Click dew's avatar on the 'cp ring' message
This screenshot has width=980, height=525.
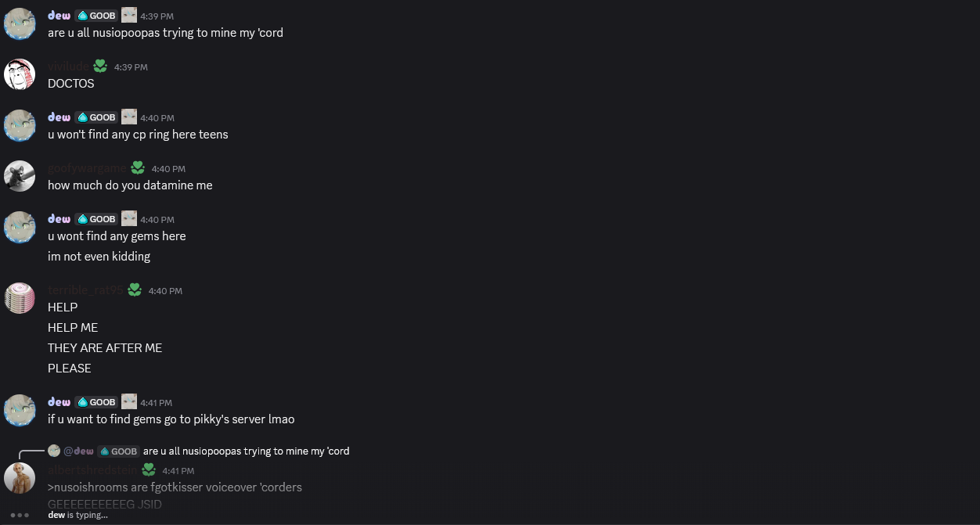(20, 125)
